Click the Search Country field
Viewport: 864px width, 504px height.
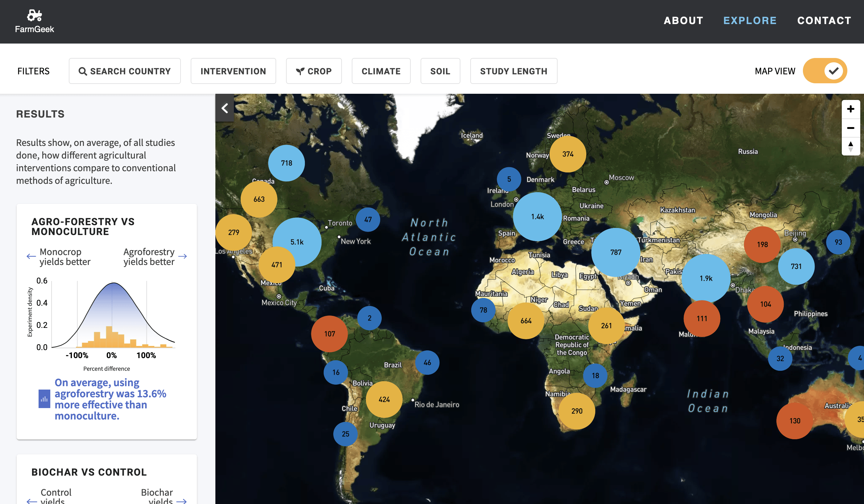coord(125,71)
